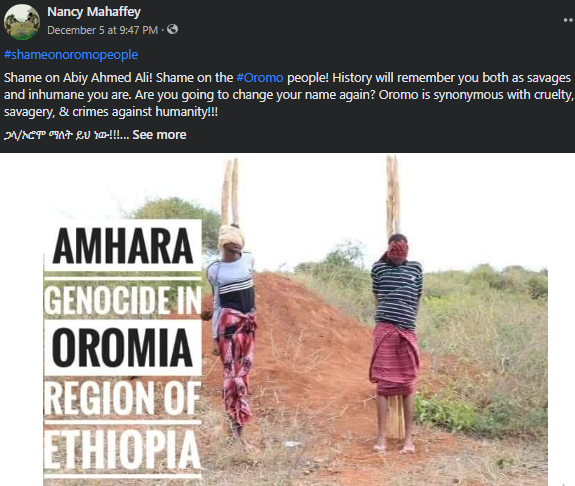Follow the #shameonoromopeople hashtag

coord(71,55)
